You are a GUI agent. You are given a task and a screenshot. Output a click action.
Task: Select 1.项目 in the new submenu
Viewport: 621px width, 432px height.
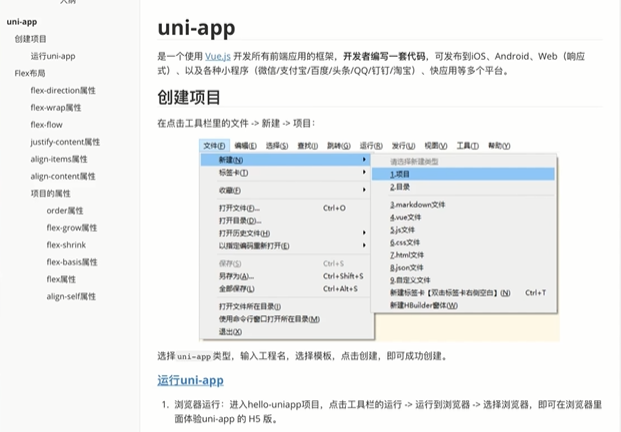click(463, 174)
